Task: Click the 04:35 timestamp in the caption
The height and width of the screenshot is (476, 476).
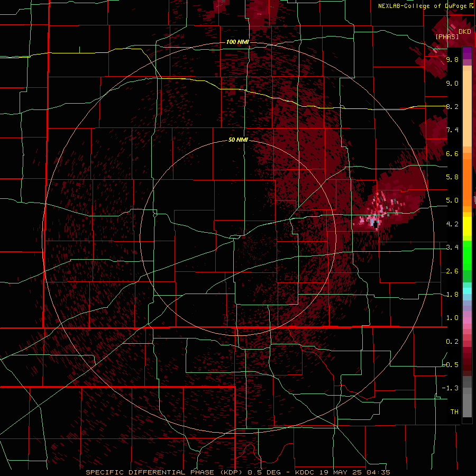Action: click(x=379, y=472)
